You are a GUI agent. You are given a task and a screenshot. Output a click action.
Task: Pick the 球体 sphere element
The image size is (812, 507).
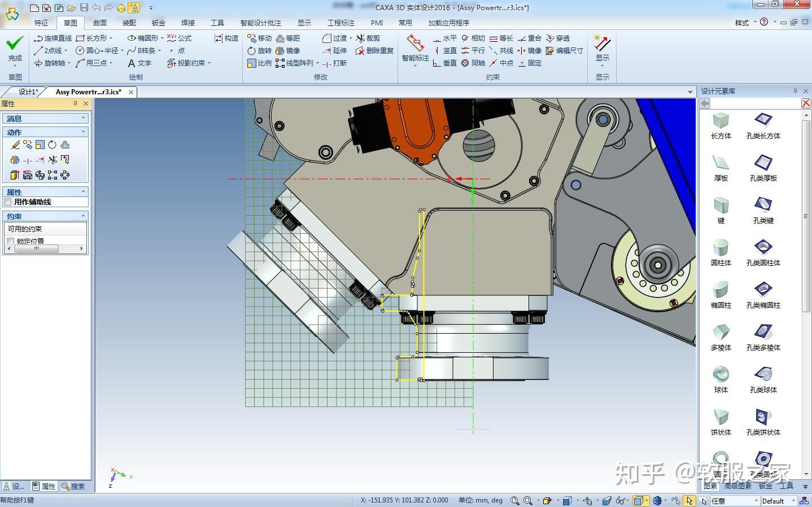click(x=721, y=379)
